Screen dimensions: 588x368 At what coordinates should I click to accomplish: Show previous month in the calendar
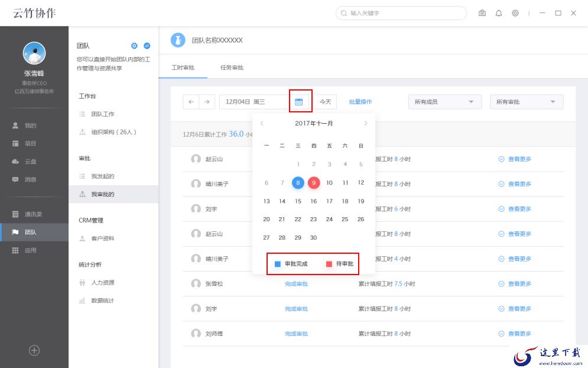pyautogui.click(x=262, y=123)
